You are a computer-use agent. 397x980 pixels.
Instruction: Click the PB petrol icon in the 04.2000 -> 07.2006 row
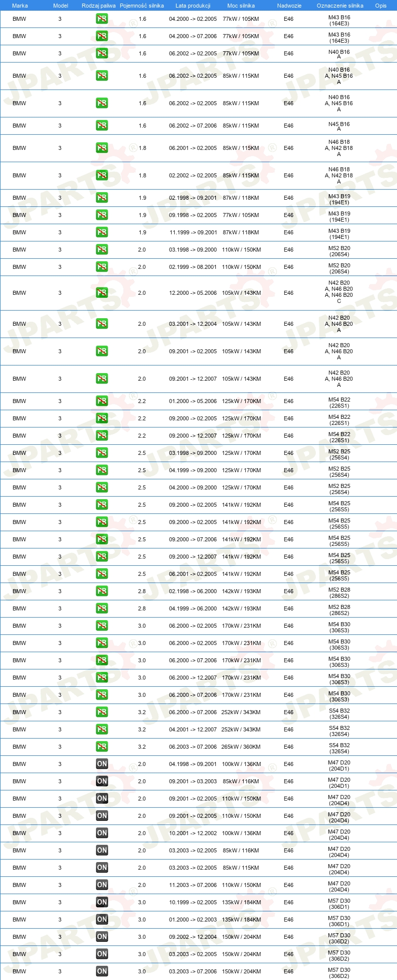click(x=102, y=37)
